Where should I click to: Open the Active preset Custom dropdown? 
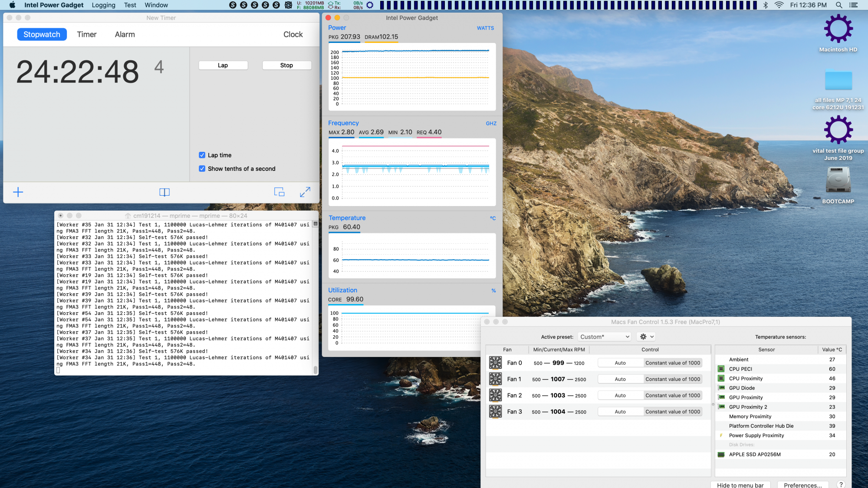pos(604,337)
